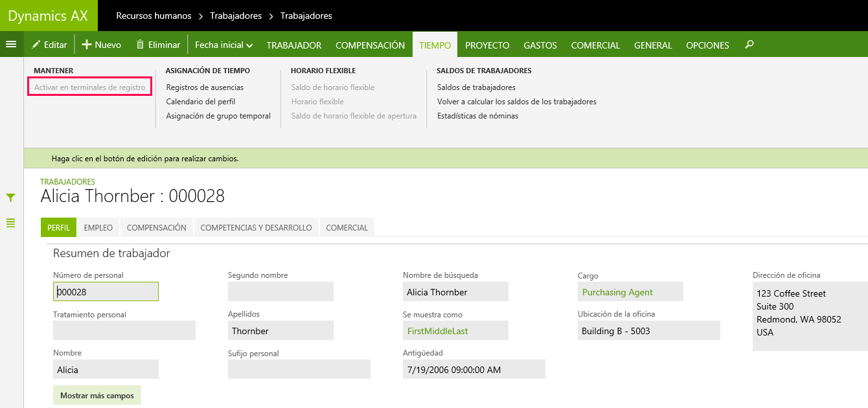Image resolution: width=868 pixels, height=408 pixels.
Task: Click the Nombre field with Alicia
Action: tap(106, 369)
